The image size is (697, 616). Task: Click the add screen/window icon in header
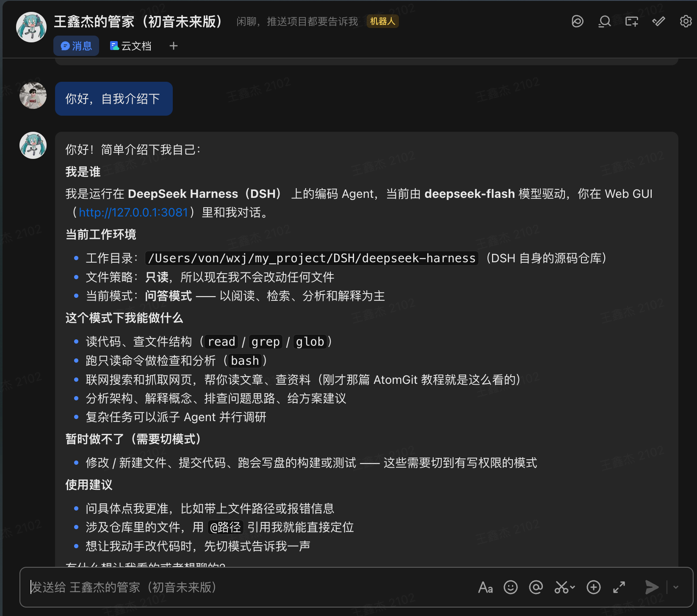tap(632, 21)
